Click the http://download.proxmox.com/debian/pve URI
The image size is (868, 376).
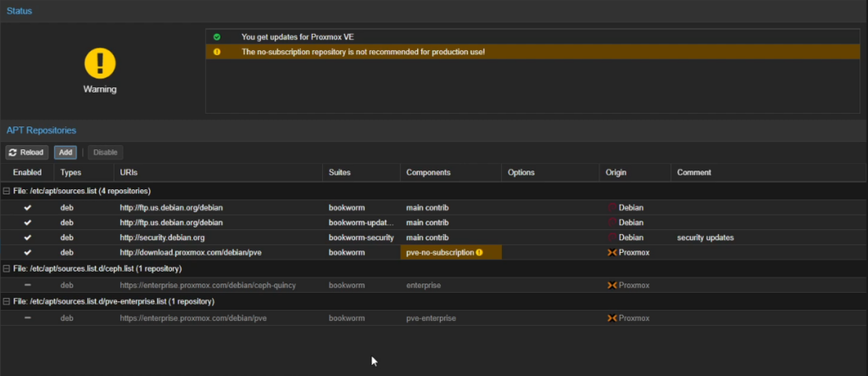(191, 252)
